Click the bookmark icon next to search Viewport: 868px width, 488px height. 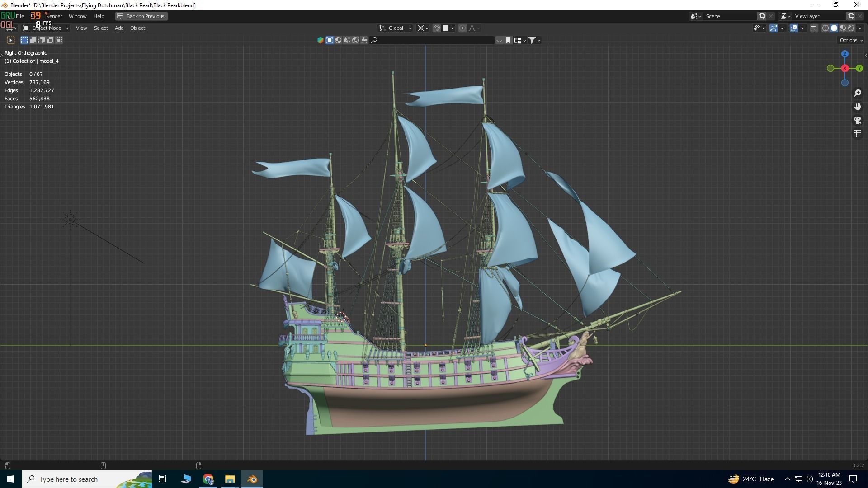click(x=508, y=40)
